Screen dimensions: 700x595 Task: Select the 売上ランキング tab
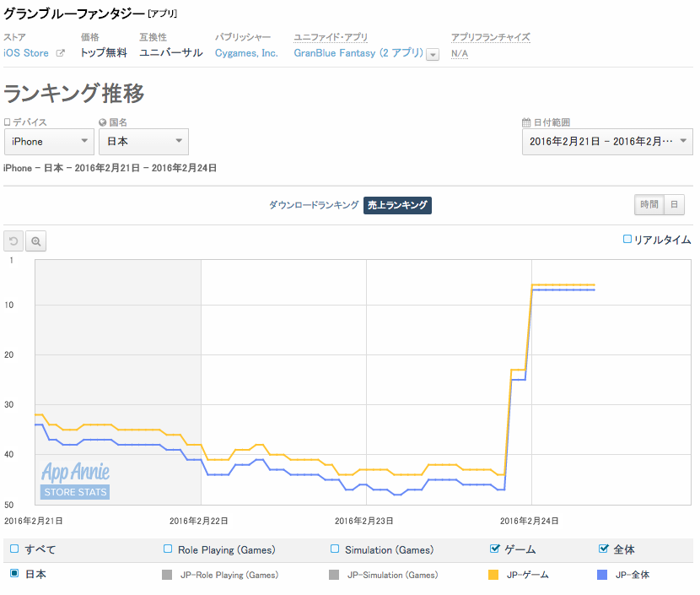click(397, 205)
